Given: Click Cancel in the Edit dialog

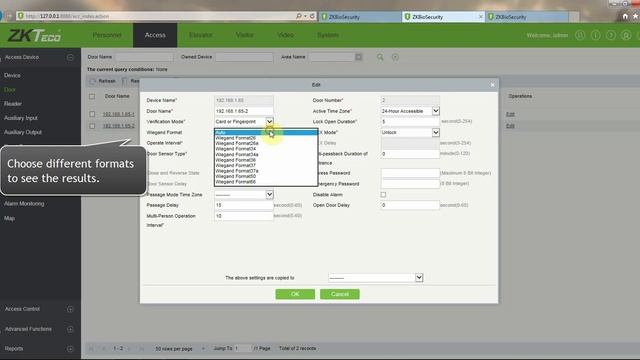Looking at the screenshot, I should tap(340, 294).
